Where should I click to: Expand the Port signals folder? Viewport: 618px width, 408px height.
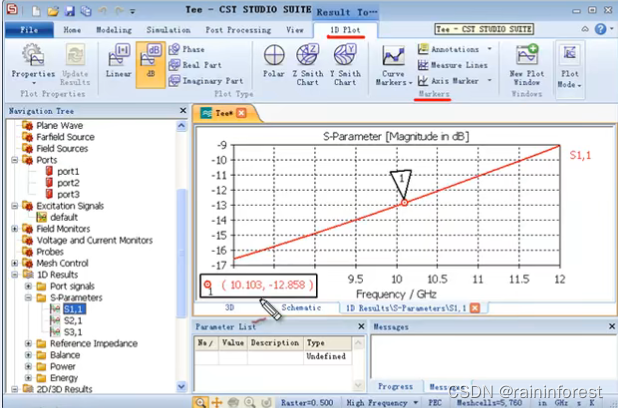pyautogui.click(x=28, y=286)
